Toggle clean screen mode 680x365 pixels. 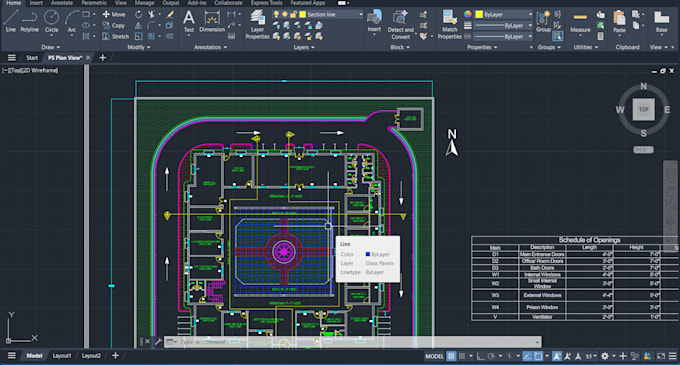(661, 356)
